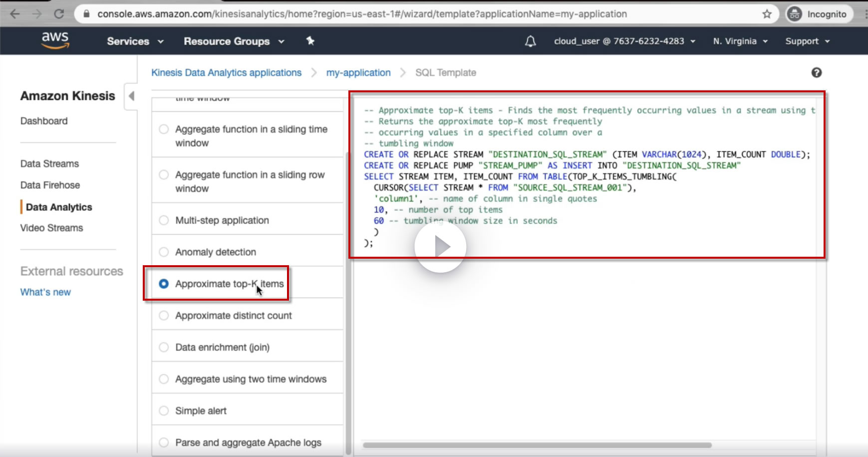
Task: Click the AWS logo home icon
Action: 55,40
